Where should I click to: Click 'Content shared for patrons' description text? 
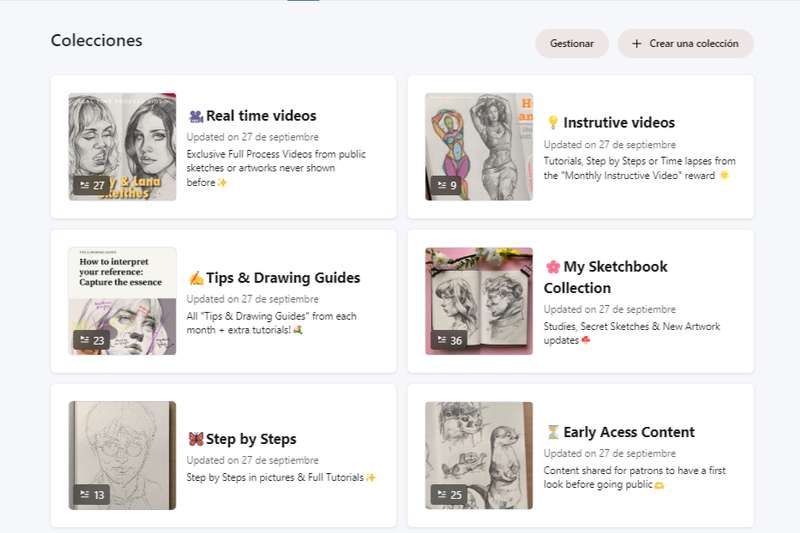634,477
